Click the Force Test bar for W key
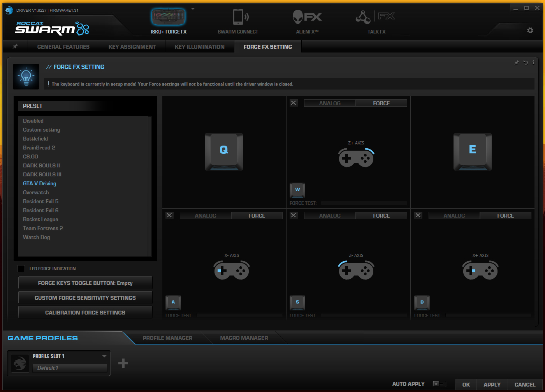This screenshot has height=392, width=545. tap(364, 203)
